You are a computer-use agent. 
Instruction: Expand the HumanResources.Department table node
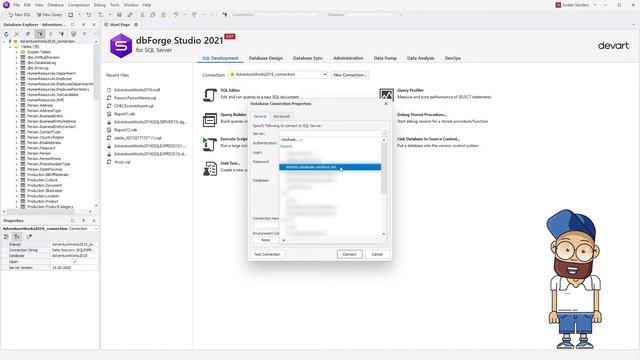click(17, 73)
